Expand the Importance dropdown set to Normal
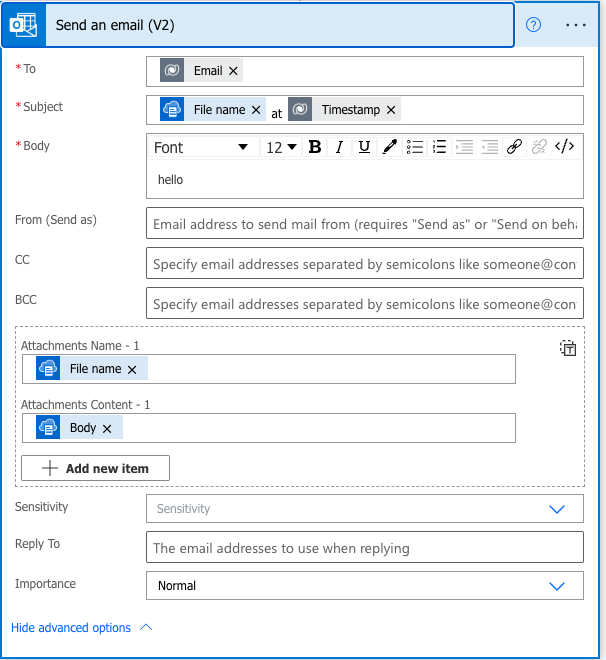Screen dimensions: 606x660 click(557, 586)
